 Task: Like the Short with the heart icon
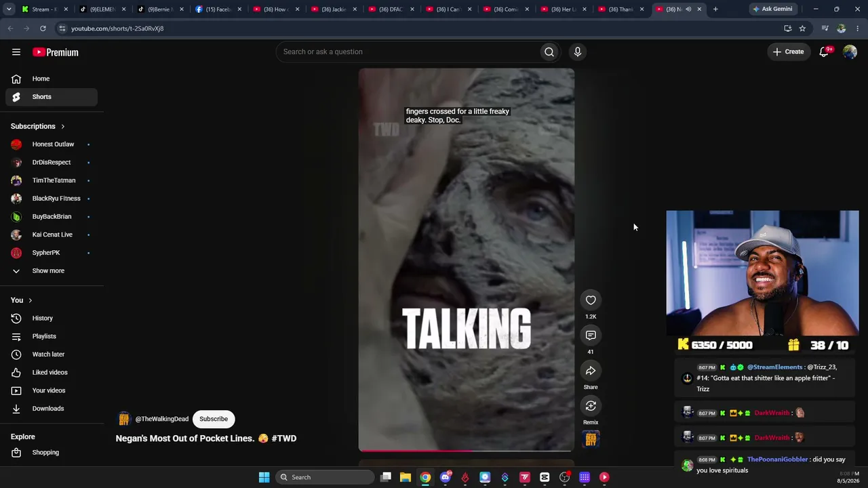pyautogui.click(x=591, y=300)
